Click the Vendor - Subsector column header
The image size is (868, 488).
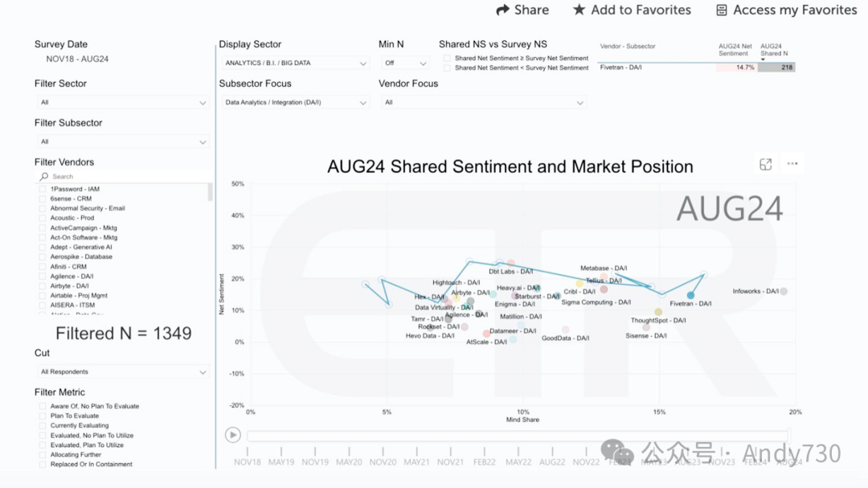(x=628, y=47)
